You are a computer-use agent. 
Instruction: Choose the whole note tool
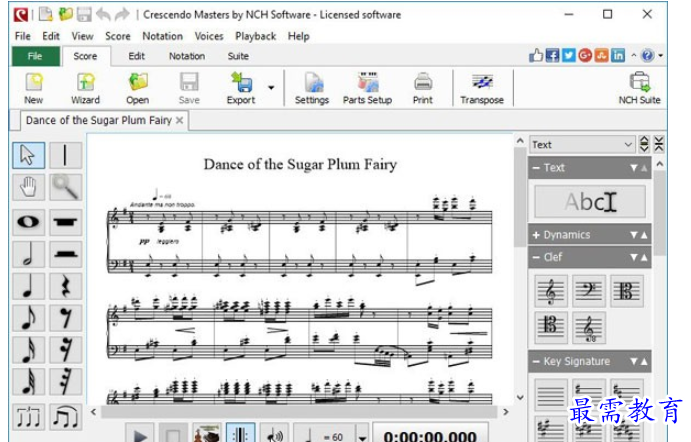pos(29,221)
